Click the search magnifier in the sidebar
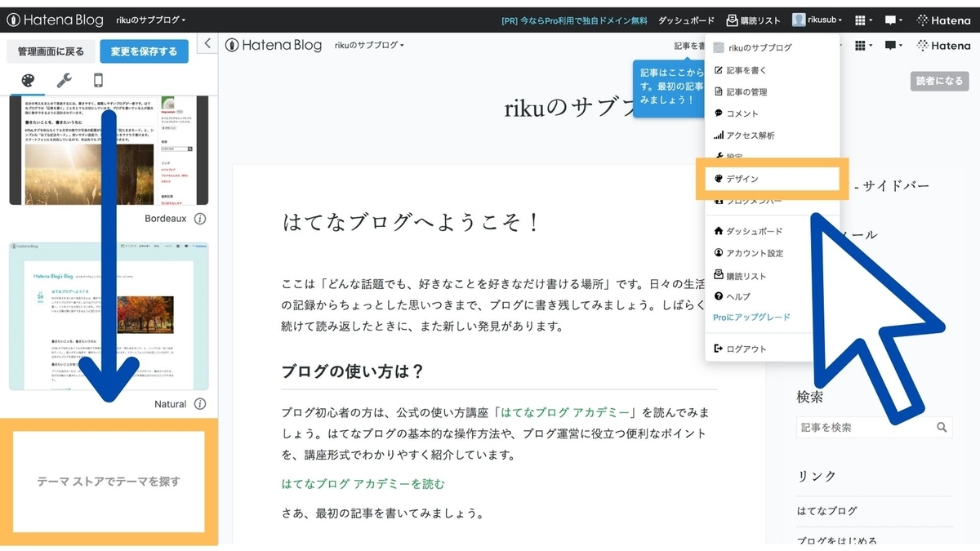This screenshot has width=980, height=551. pos(941,427)
